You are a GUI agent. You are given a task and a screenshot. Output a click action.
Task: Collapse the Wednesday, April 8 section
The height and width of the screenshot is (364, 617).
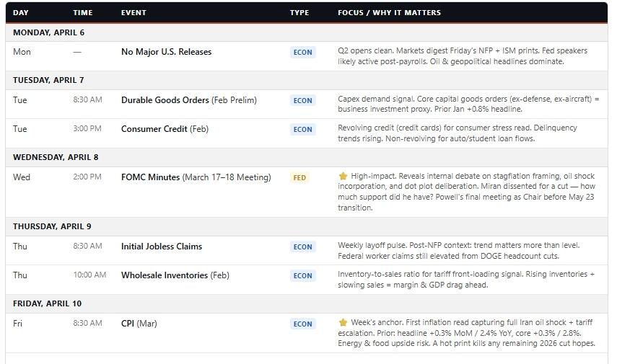tap(56, 157)
